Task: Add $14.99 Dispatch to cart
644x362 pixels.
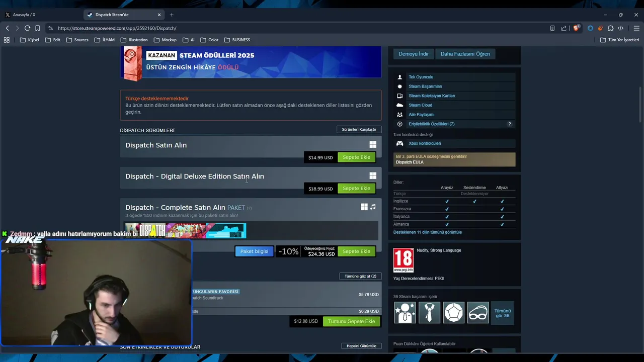Action: tap(356, 157)
